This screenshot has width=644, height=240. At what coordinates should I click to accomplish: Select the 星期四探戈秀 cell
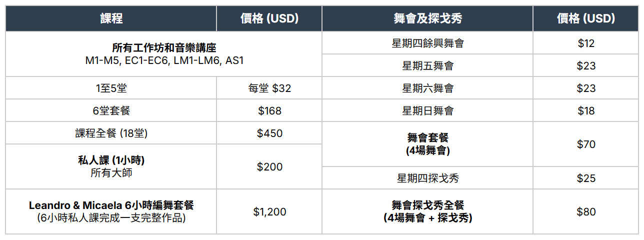(427, 178)
